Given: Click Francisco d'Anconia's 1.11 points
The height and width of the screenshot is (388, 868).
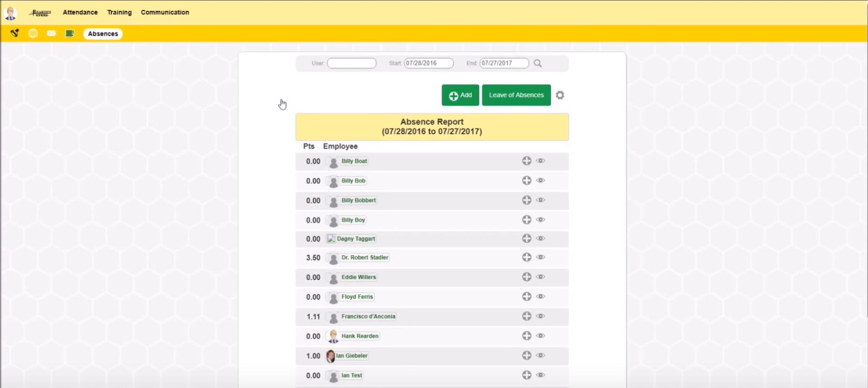Looking at the screenshot, I should coord(313,316).
